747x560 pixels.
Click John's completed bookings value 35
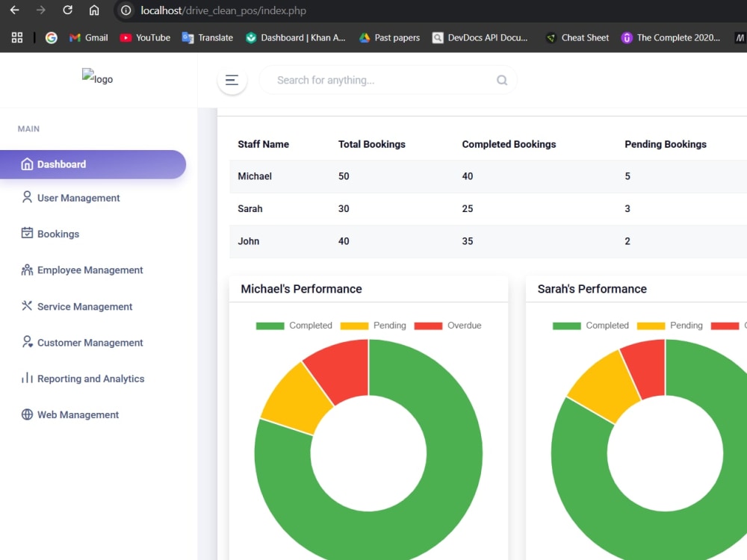[x=468, y=241]
